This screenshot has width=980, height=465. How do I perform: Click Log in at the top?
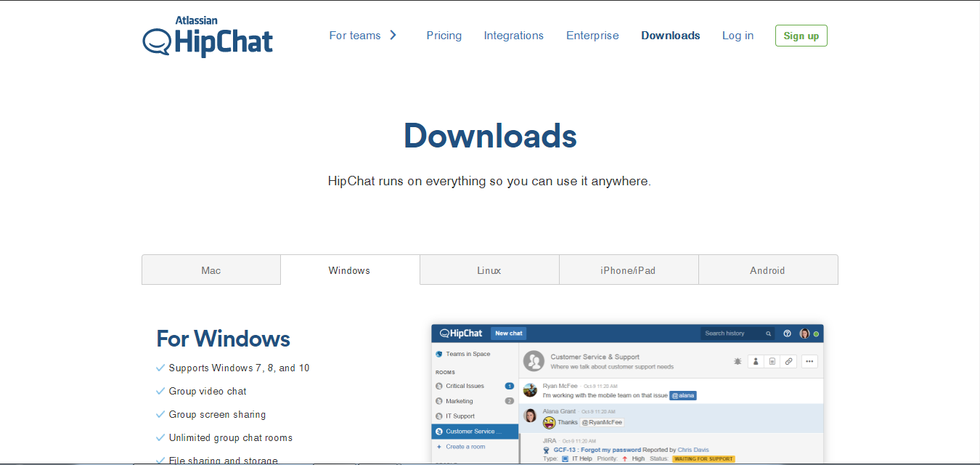(x=738, y=36)
